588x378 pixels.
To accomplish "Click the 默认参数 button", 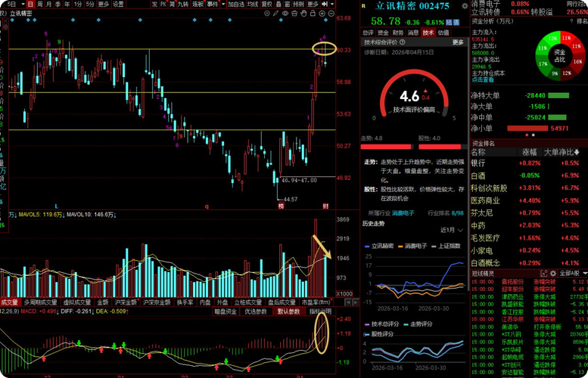I will click(288, 311).
